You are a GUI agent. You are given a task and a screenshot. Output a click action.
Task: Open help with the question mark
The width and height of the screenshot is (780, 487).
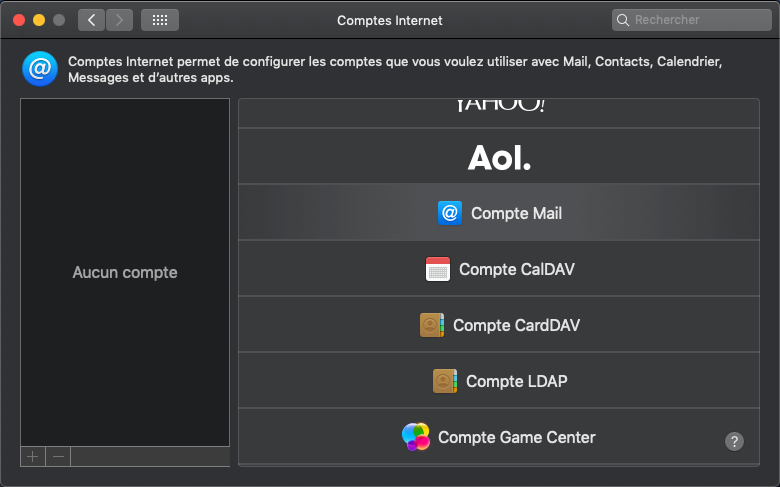(x=734, y=441)
